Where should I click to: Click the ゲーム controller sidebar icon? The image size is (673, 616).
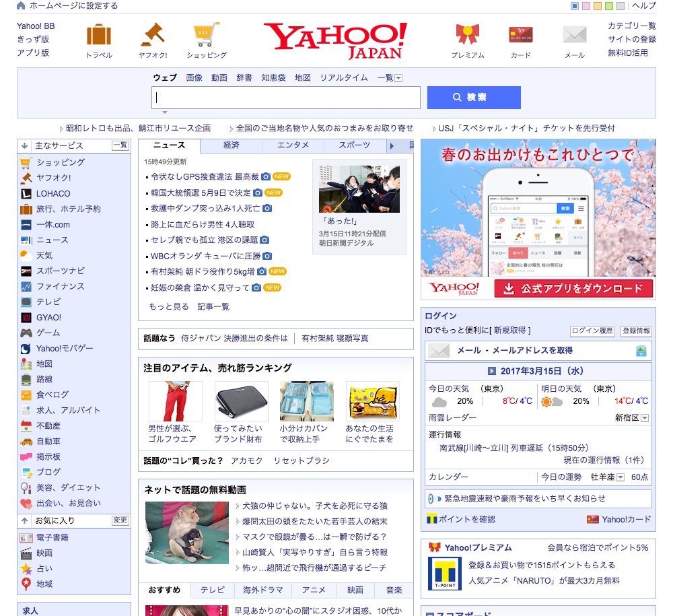point(26,333)
